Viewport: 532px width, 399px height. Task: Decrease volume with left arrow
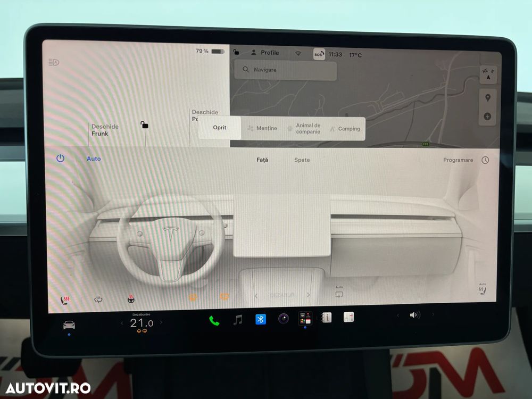pyautogui.click(x=398, y=315)
